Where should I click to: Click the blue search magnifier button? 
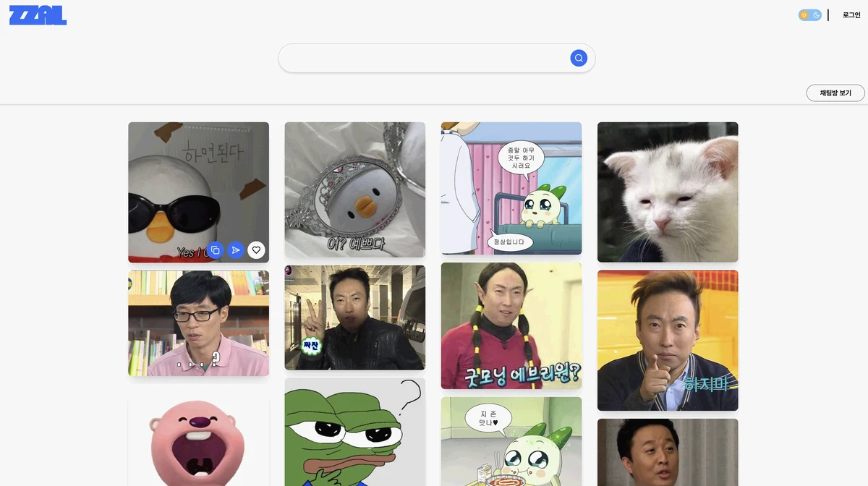(579, 58)
